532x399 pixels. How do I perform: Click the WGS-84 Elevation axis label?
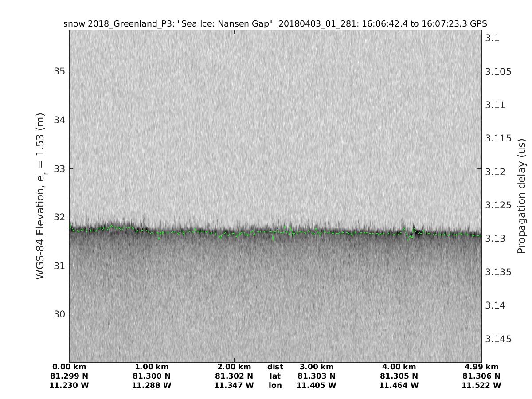41,196
